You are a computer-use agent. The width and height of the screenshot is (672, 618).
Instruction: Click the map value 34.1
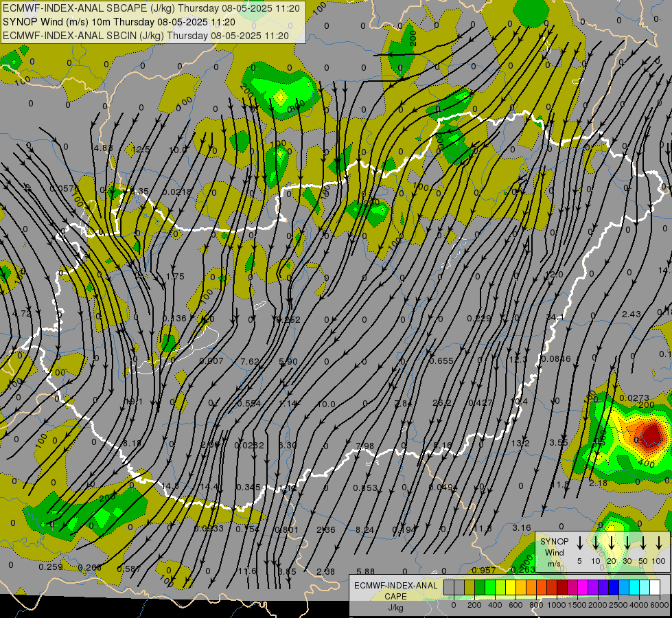pyautogui.click(x=554, y=317)
